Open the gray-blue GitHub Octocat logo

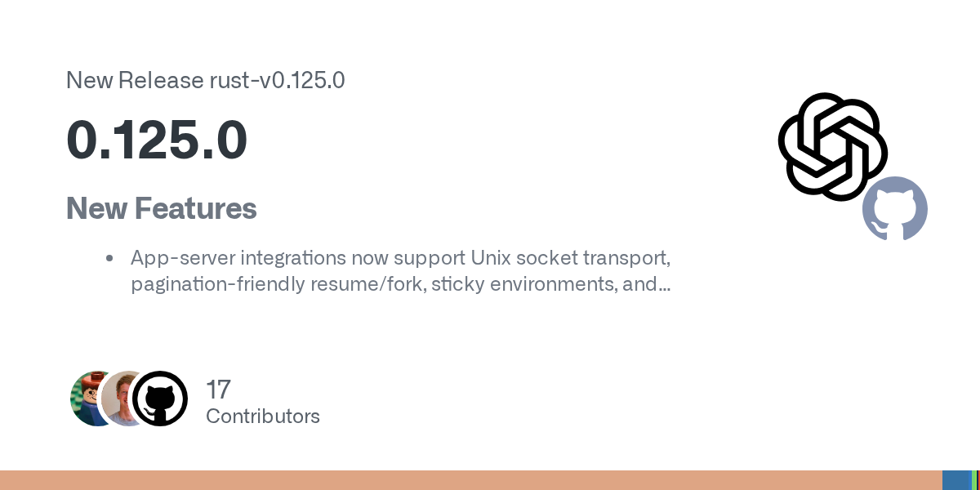[895, 208]
